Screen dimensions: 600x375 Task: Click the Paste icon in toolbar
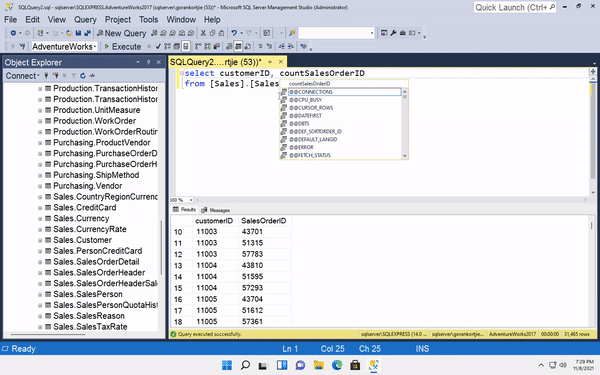pos(221,33)
